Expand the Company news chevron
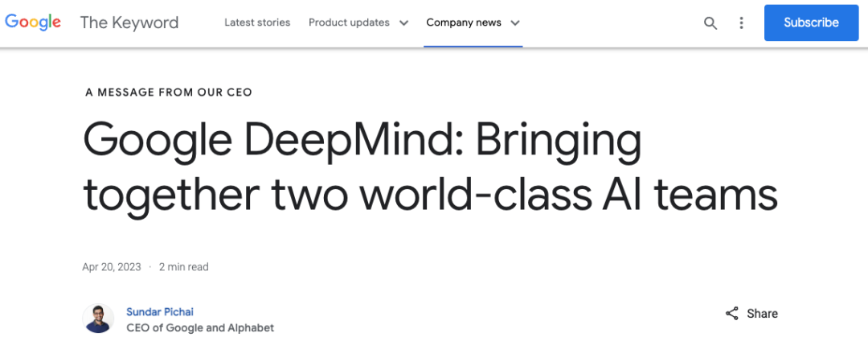Image resolution: width=868 pixels, height=362 pixels. point(515,23)
